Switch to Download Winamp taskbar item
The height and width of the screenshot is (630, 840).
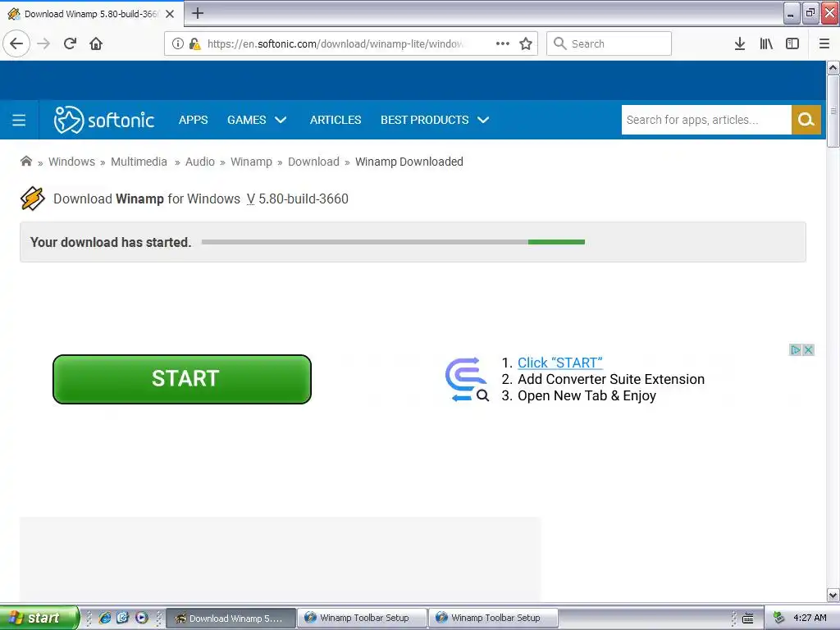click(x=231, y=619)
